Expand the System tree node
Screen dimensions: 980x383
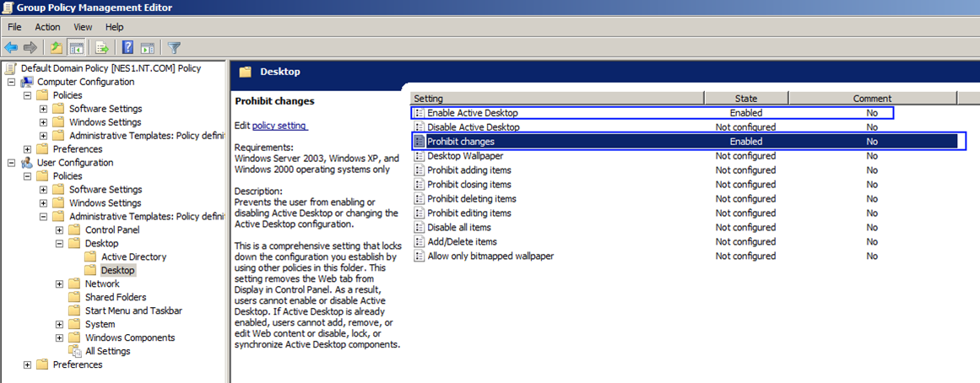coord(59,324)
